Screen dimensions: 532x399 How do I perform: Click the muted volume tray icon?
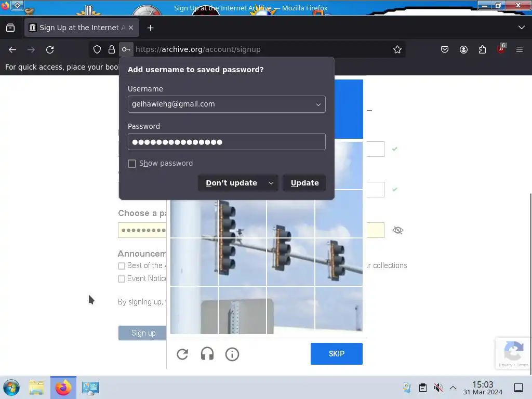click(438, 388)
